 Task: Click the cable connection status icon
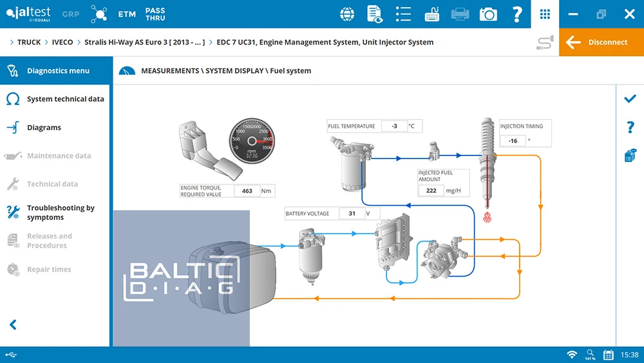click(x=545, y=43)
